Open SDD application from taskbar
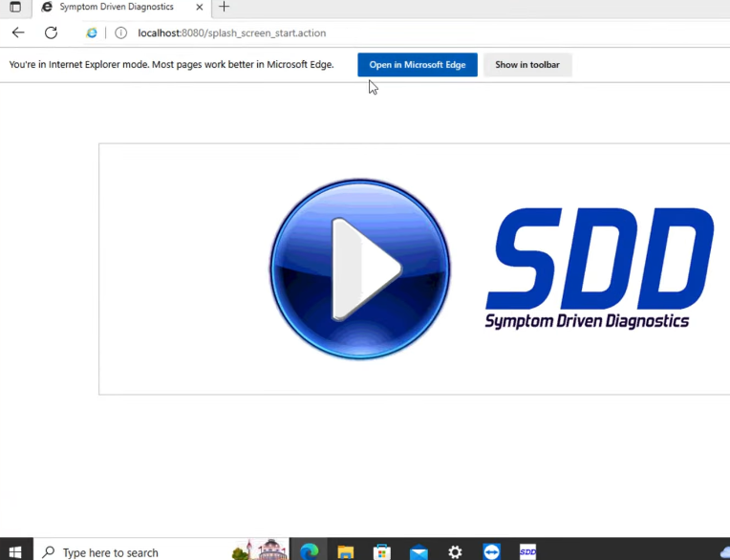The width and height of the screenshot is (730, 560). [x=528, y=552]
